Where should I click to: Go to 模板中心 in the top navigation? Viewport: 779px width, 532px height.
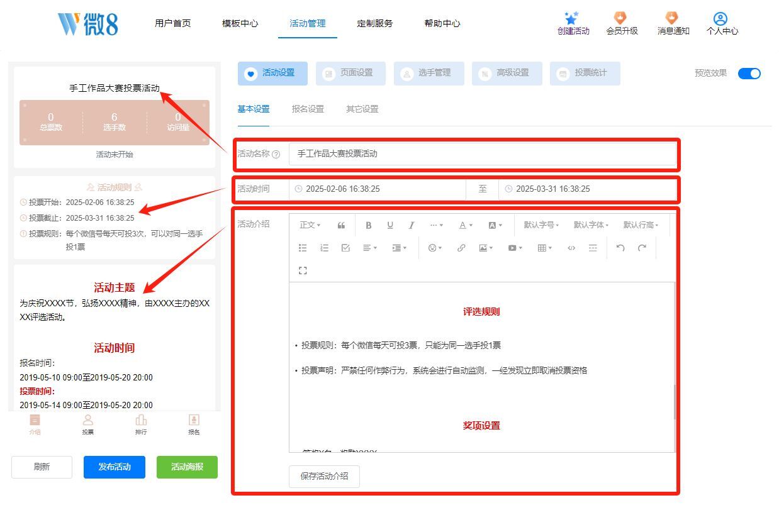[240, 24]
